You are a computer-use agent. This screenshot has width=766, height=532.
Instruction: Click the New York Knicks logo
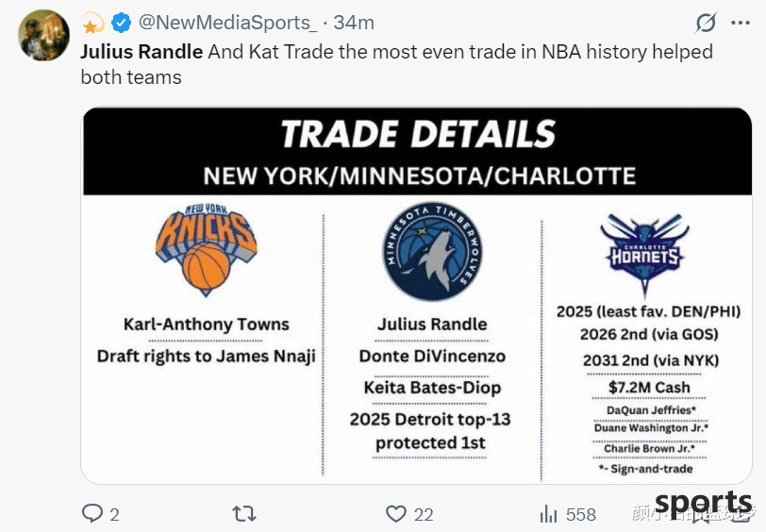[206, 249]
